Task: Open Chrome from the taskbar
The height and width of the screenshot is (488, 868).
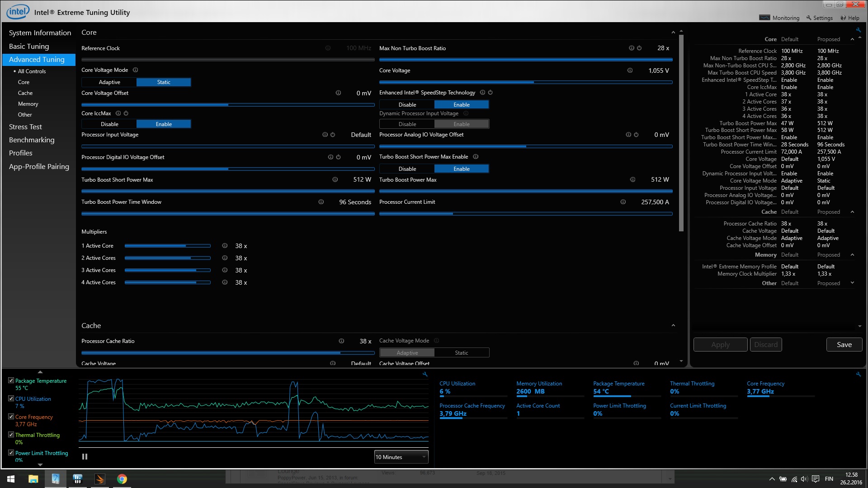Action: coord(122,479)
